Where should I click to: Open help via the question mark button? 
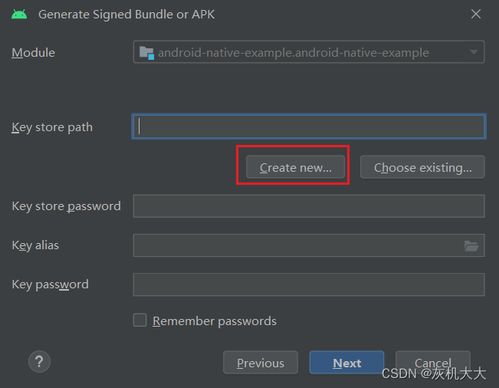click(39, 362)
